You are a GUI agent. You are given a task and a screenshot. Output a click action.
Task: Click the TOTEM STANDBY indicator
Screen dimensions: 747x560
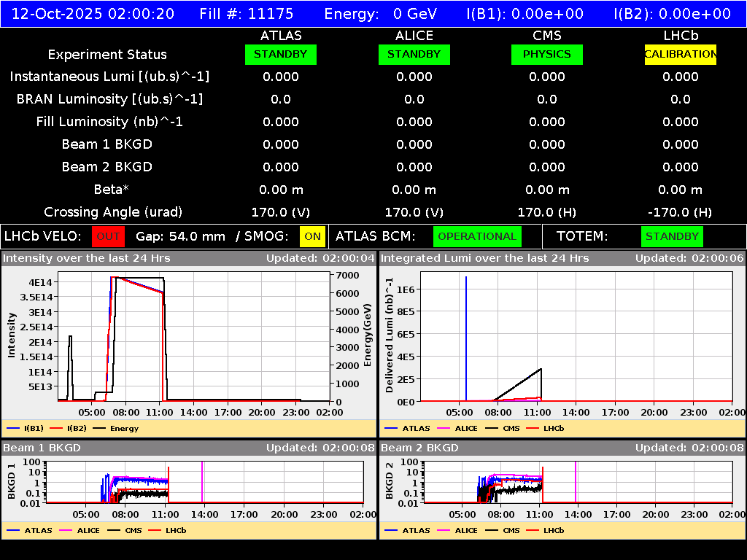671,236
